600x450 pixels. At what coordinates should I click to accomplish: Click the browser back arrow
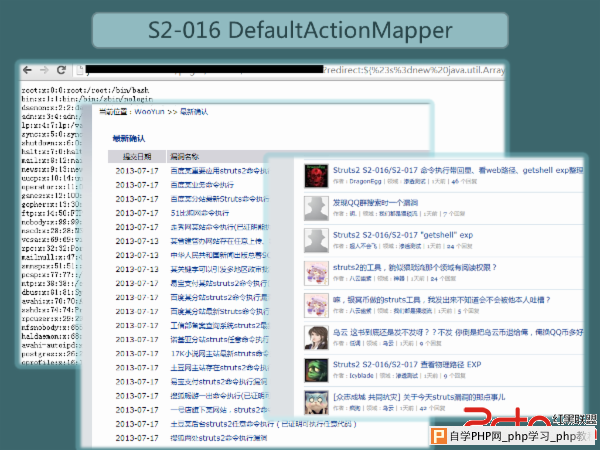(27, 70)
